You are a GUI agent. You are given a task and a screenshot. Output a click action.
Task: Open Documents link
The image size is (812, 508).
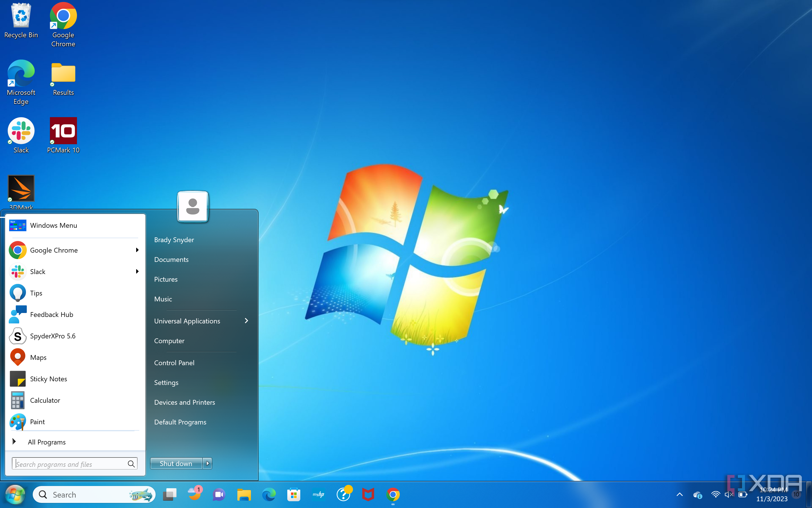pos(171,260)
